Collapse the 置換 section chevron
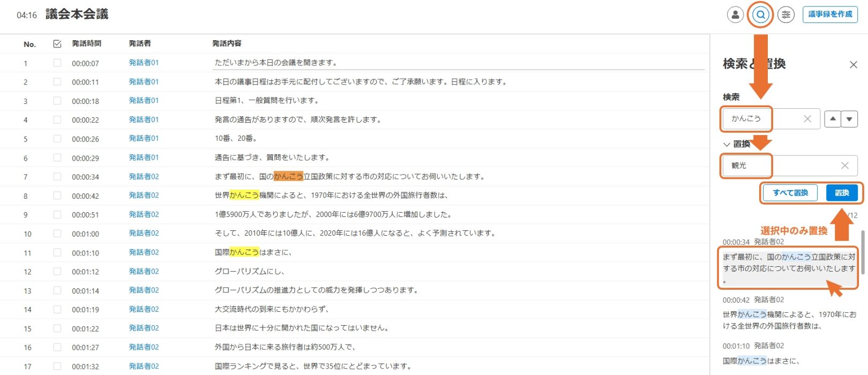Viewport: 868px width, 375px height. (727, 144)
